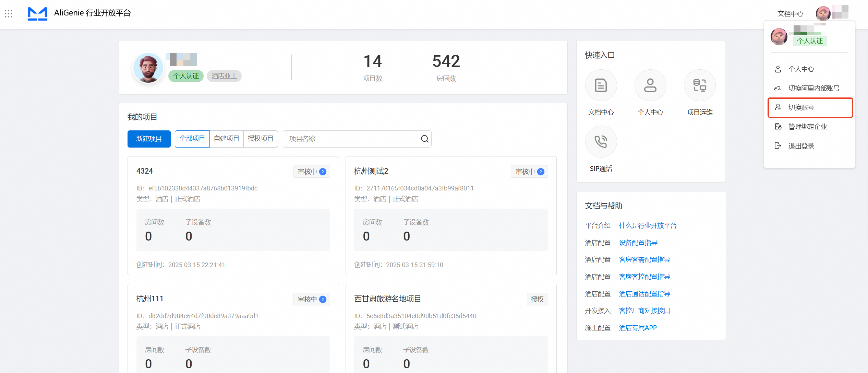Click the 新建项目 button
This screenshot has height=373, width=868.
click(x=149, y=139)
